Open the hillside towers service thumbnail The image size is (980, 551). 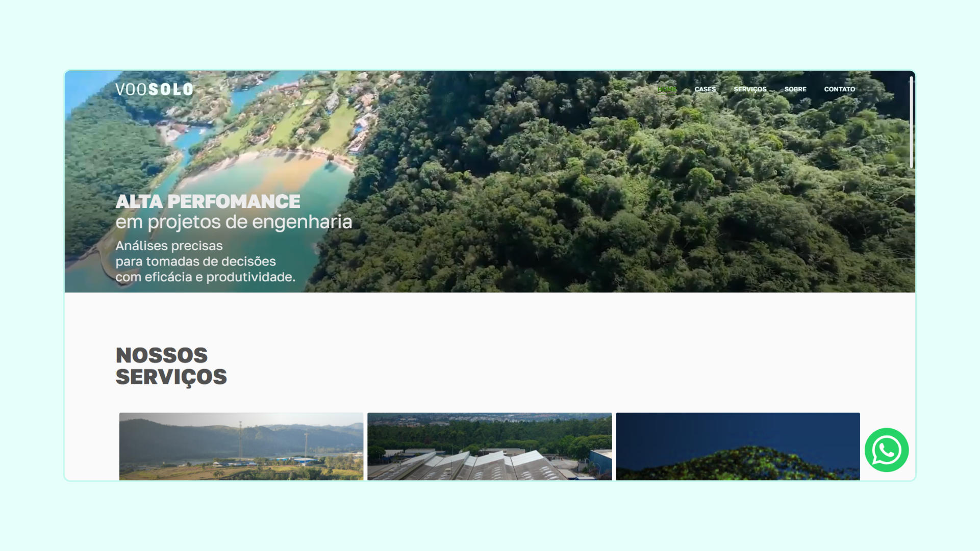coord(241,447)
